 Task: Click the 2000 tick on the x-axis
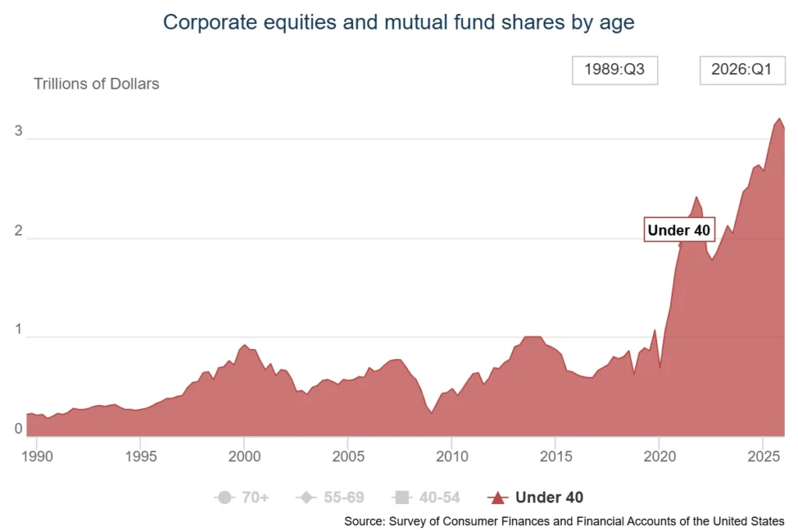click(x=244, y=456)
